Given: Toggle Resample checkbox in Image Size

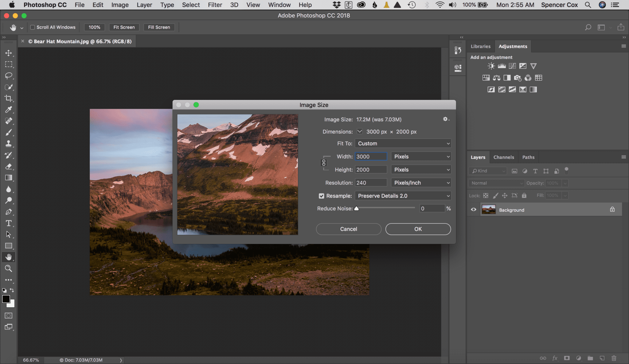Looking at the screenshot, I should pyautogui.click(x=322, y=196).
